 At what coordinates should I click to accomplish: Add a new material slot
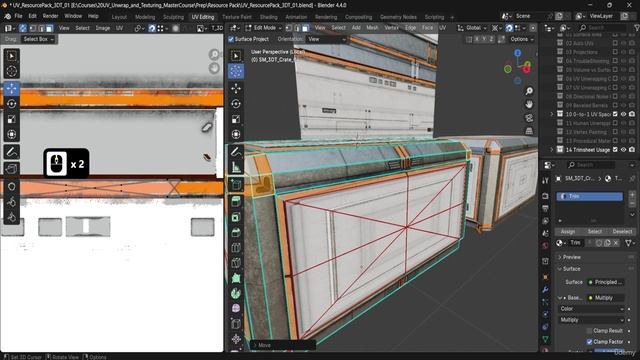pos(632,196)
